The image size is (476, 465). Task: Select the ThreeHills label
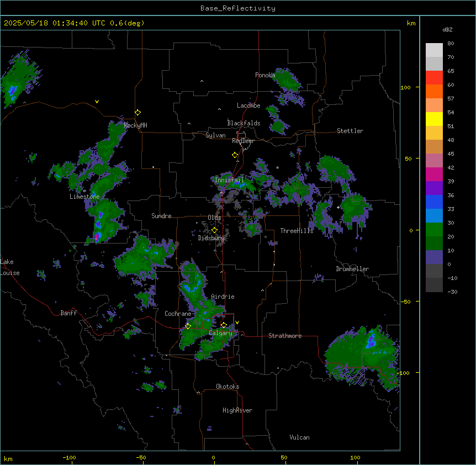coord(297,231)
